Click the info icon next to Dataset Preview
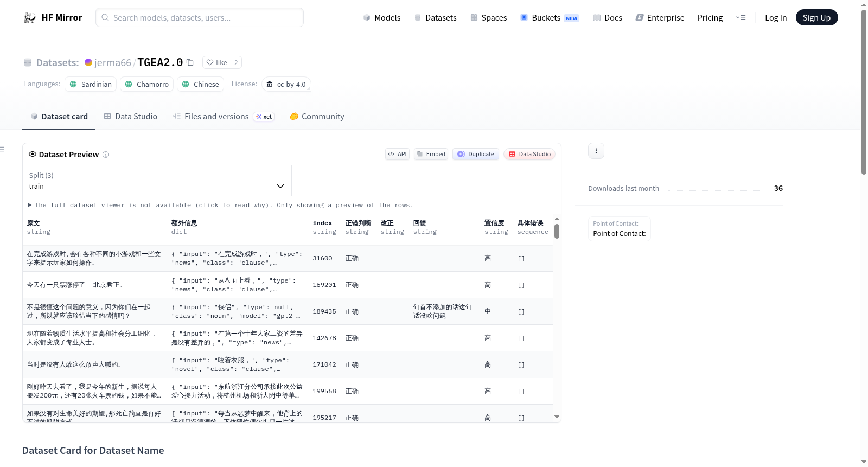The image size is (868, 467). (x=106, y=155)
